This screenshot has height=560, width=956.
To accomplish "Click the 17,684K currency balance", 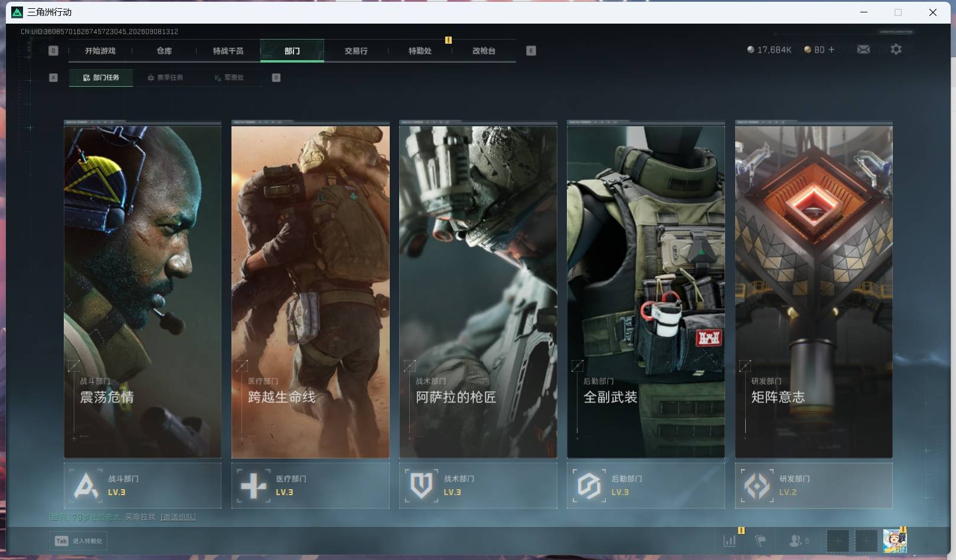I will [774, 50].
